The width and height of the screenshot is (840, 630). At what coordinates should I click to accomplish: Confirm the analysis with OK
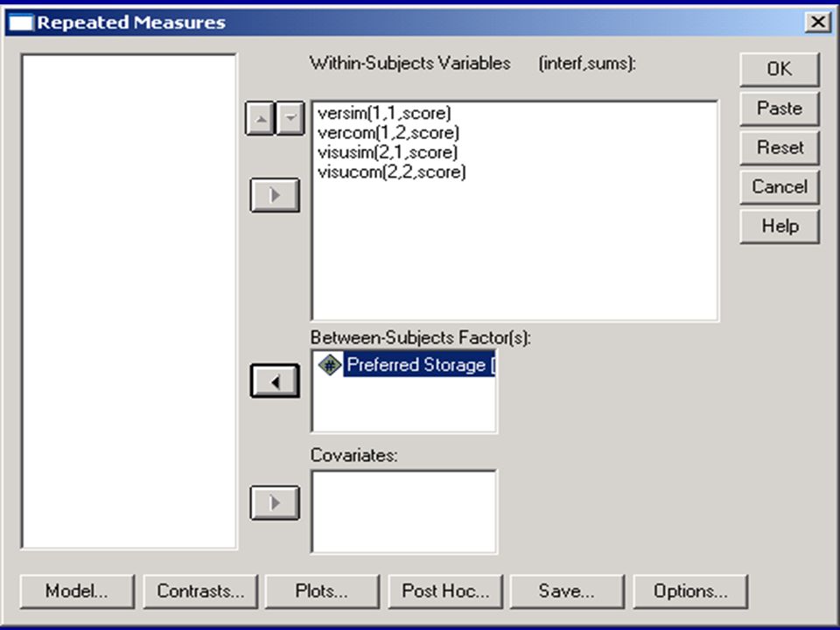(x=780, y=69)
